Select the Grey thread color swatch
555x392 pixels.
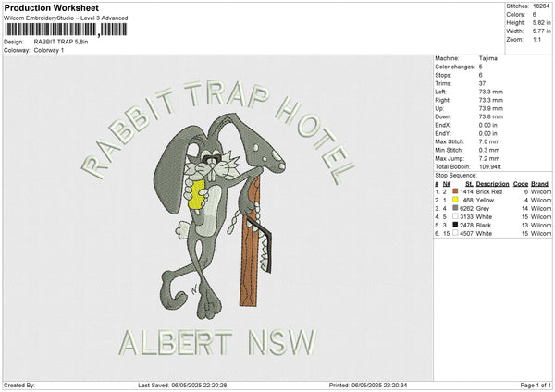[x=455, y=208]
